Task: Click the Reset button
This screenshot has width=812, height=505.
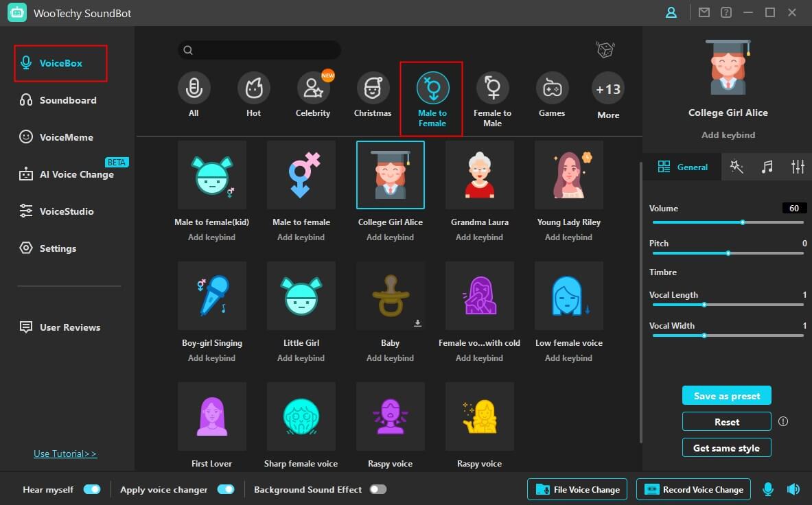Action: click(727, 422)
